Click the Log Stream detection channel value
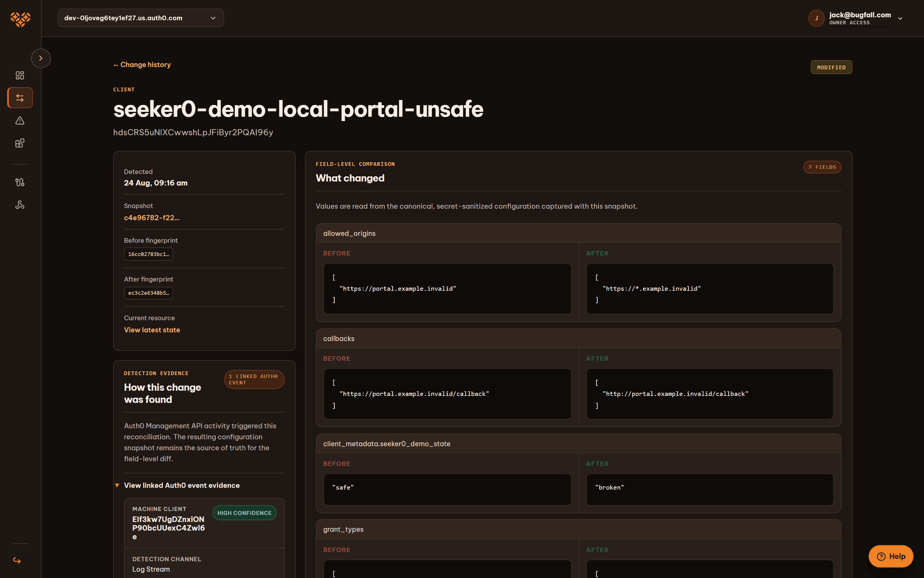 pos(151,569)
